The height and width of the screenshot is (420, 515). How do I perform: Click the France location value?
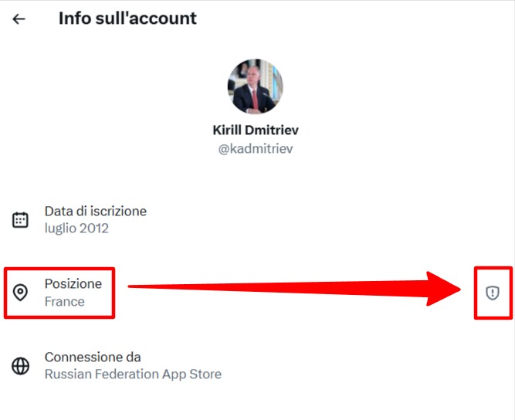point(64,302)
